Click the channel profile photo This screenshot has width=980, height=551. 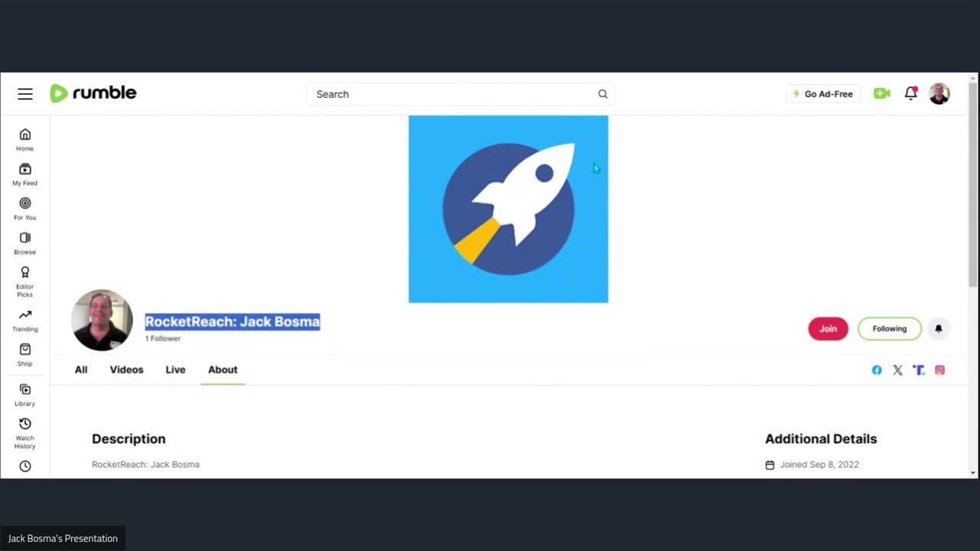102,320
